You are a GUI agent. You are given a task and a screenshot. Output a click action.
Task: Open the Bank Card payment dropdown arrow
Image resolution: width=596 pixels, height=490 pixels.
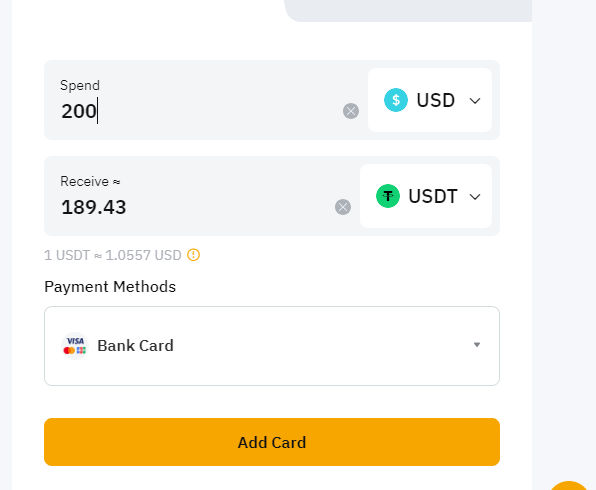coord(477,345)
